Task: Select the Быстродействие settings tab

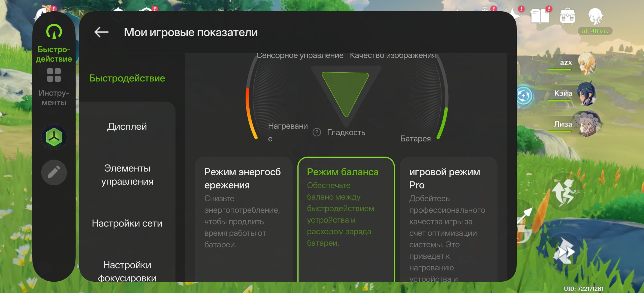Action: [x=127, y=78]
